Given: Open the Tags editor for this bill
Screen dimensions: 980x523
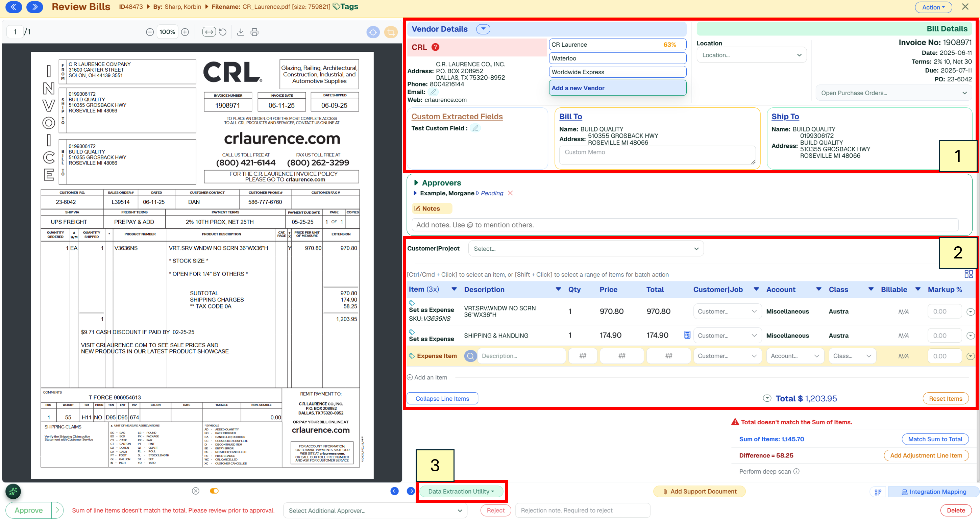Looking at the screenshot, I should point(345,6).
